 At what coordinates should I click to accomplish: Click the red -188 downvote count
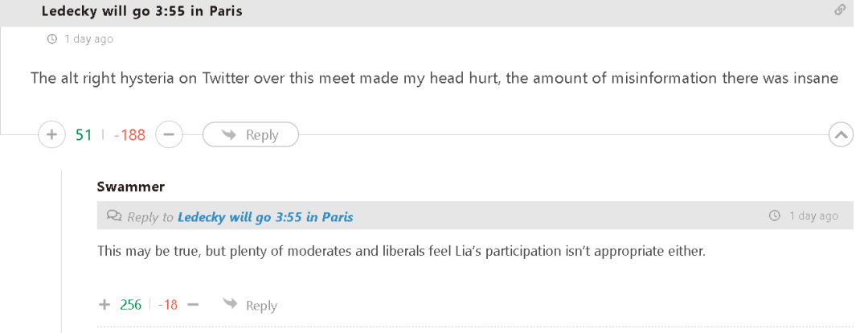tap(129, 134)
